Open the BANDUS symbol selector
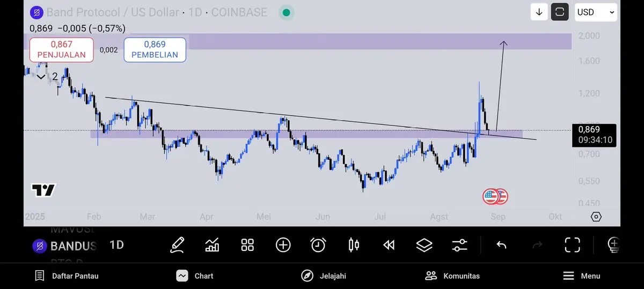 pos(64,246)
